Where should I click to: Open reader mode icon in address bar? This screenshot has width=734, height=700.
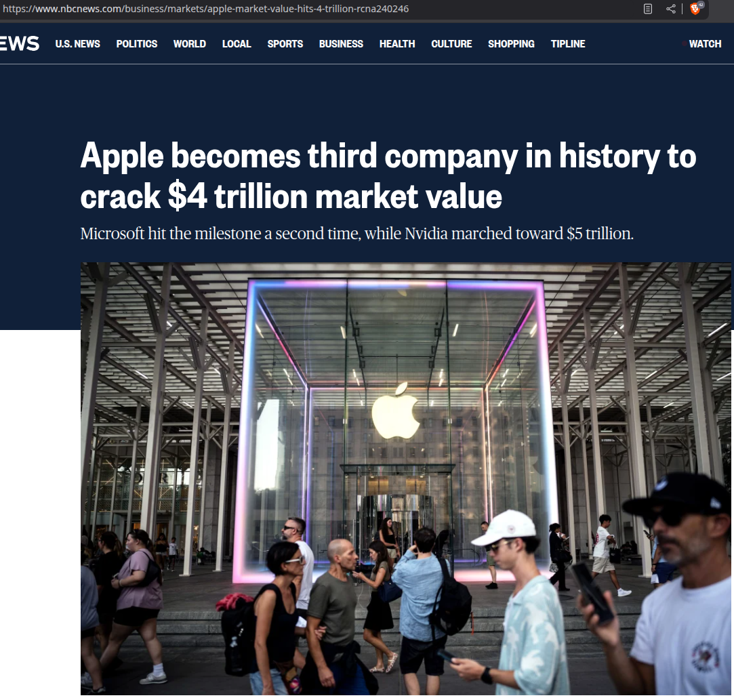click(x=648, y=9)
